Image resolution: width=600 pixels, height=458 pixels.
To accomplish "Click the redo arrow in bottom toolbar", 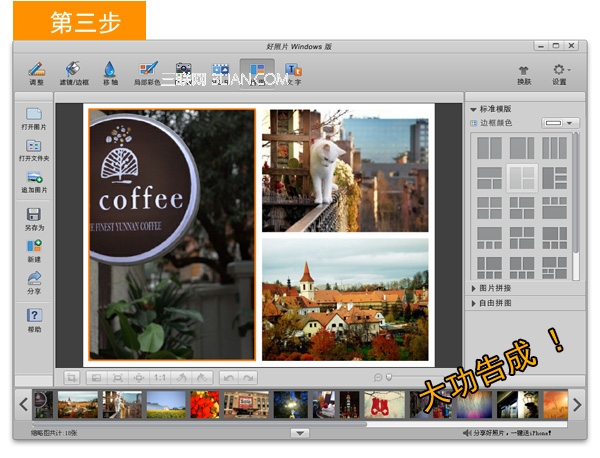I will coord(248,378).
